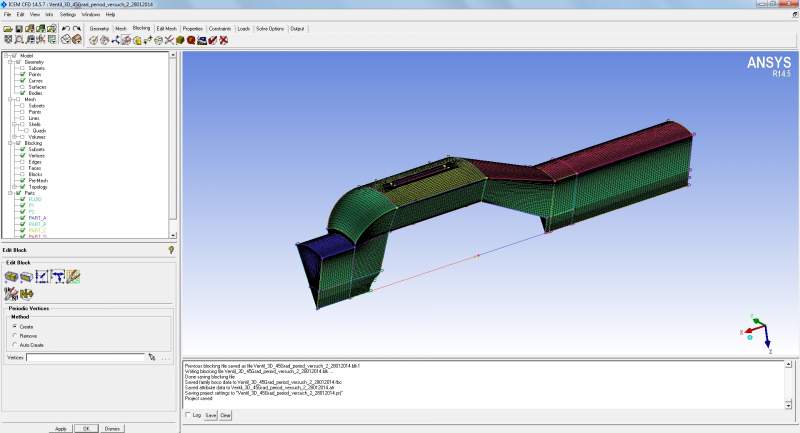Select the Check Blocks red checkmark icon
This screenshot has height=433, width=800.
213,40
